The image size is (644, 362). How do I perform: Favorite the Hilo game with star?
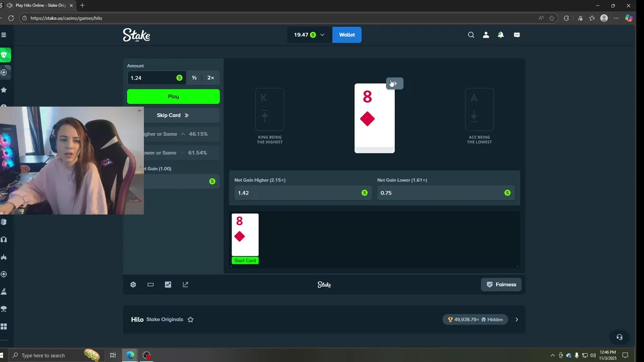[191, 319]
